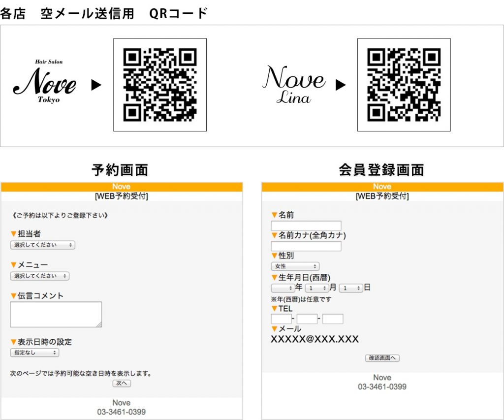Click the 伝言コメント text area
Viewport: 504px width, 420px height.
click(56, 315)
